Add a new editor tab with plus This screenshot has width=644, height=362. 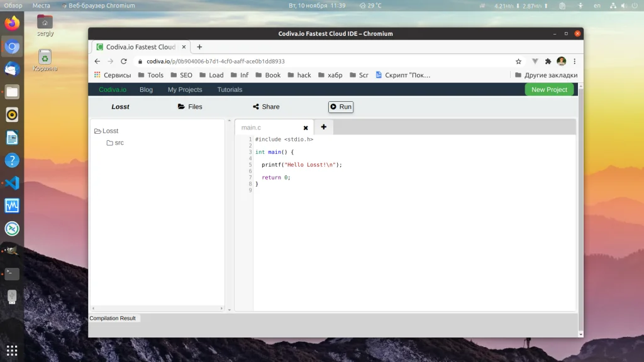pos(323,127)
